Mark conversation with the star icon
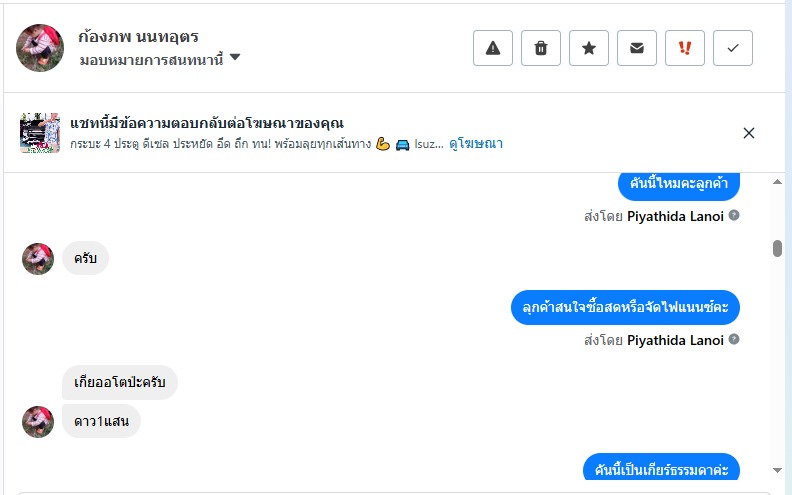This screenshot has height=495, width=792. [589, 48]
